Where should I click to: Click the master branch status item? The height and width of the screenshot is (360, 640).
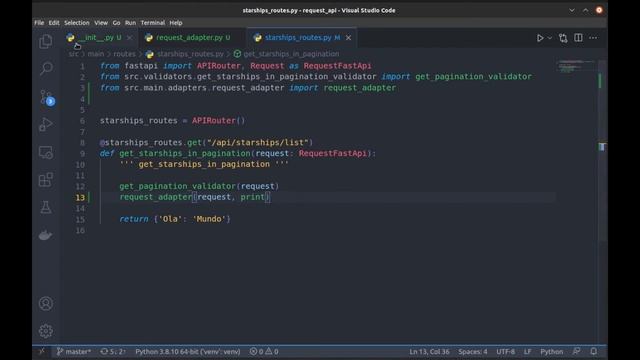(x=74, y=351)
